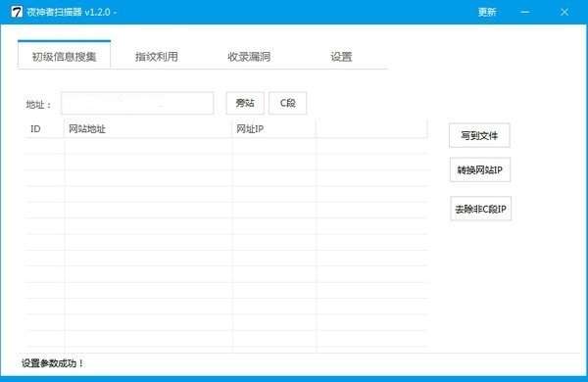
Task: Click the 写到文件 button
Action: tap(479, 135)
